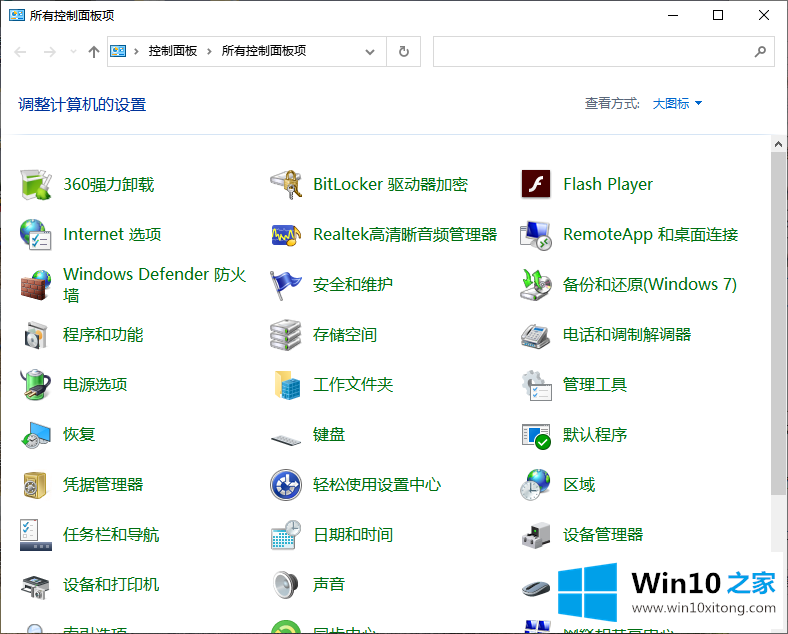Click the address bar control panel icon

[118, 51]
